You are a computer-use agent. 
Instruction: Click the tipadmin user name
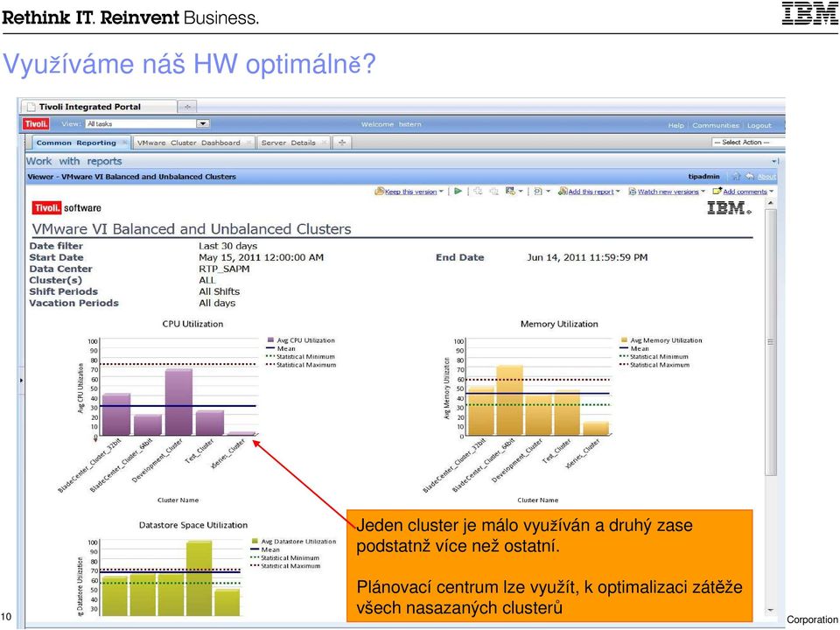pyautogui.click(x=703, y=176)
